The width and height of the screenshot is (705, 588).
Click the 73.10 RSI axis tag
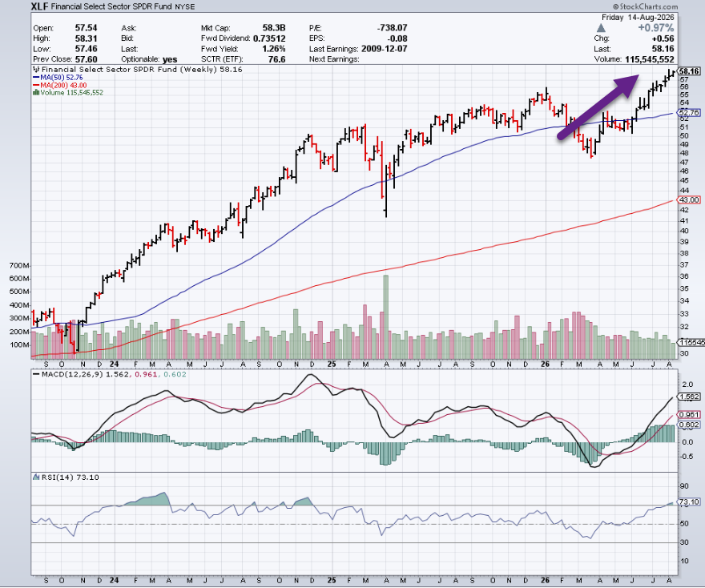(x=689, y=502)
